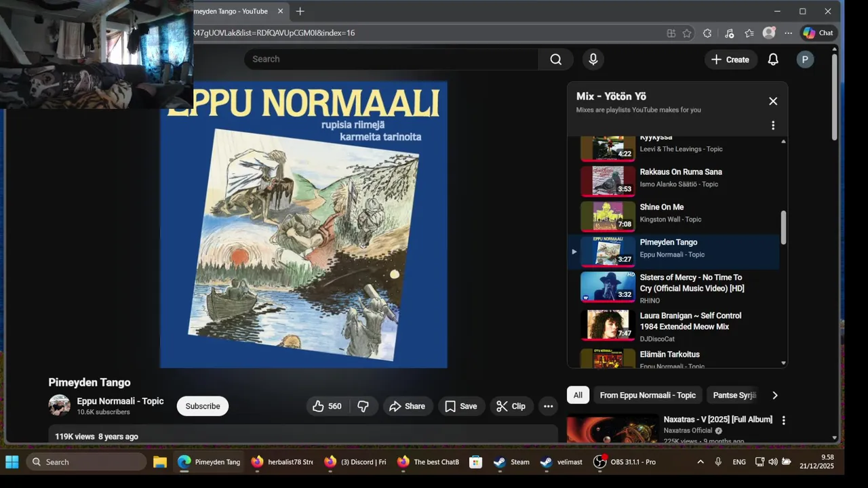Screen dimensions: 868x488
Task: Open YouTube notifications bell
Action: 773,60
